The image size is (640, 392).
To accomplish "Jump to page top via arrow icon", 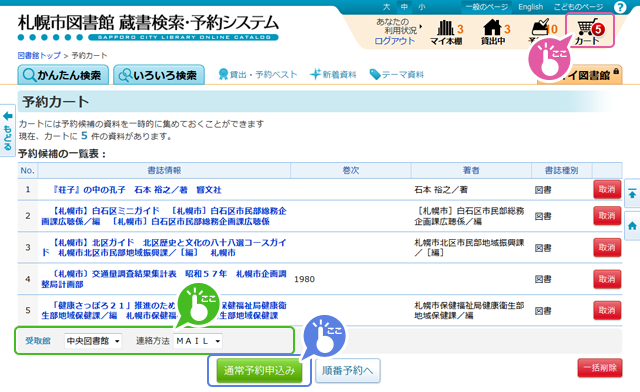I will (x=632, y=194).
